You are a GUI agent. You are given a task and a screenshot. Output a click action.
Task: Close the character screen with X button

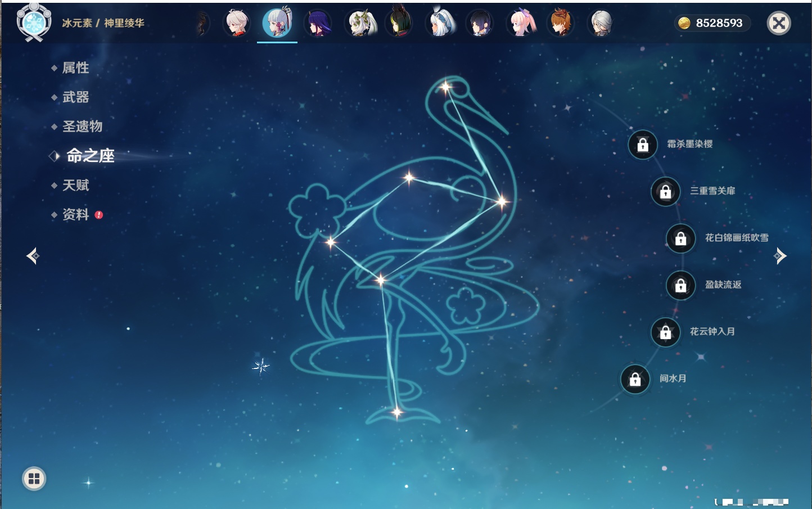[x=779, y=23]
